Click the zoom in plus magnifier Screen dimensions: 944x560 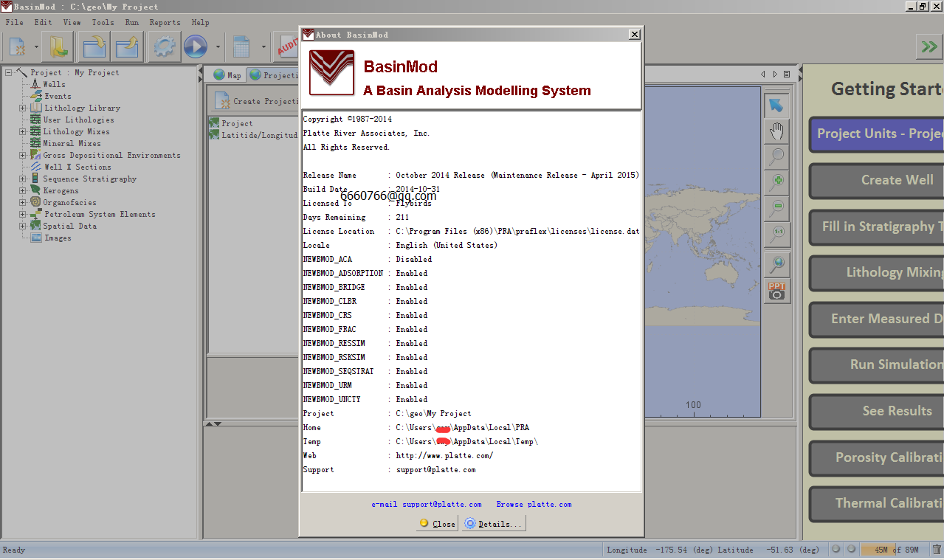pos(776,182)
